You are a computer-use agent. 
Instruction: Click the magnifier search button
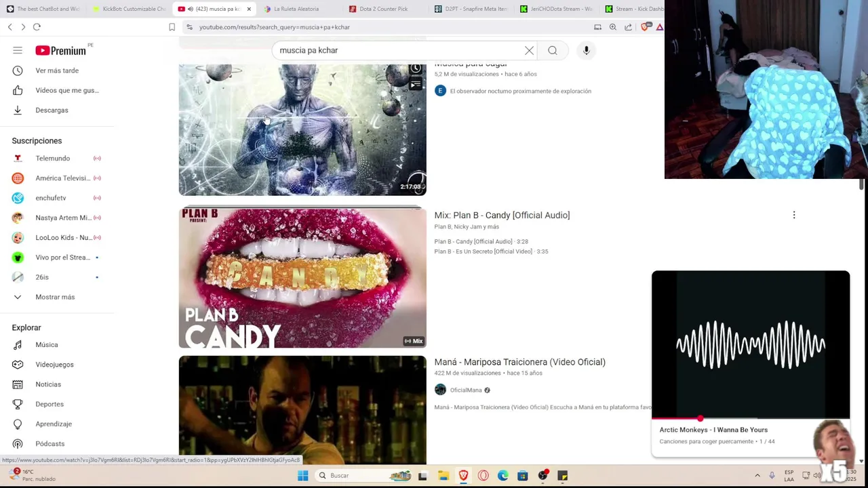[x=553, y=50]
